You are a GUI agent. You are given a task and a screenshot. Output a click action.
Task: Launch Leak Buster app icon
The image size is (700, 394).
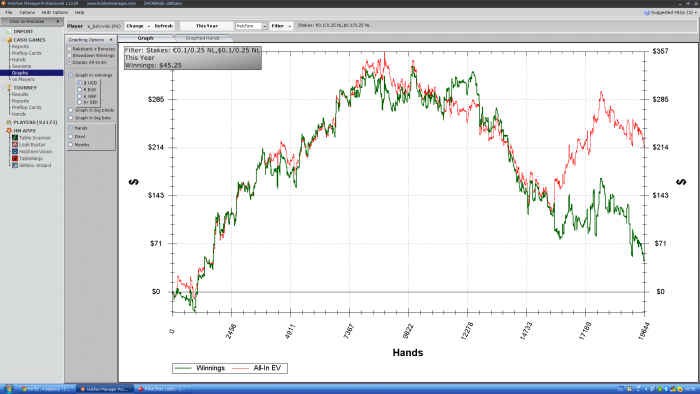(x=15, y=145)
